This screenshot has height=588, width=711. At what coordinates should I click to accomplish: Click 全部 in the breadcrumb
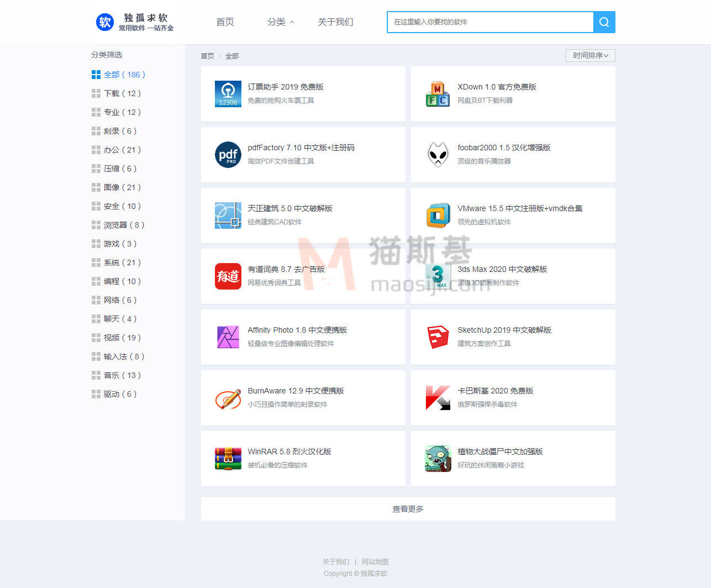click(x=232, y=56)
